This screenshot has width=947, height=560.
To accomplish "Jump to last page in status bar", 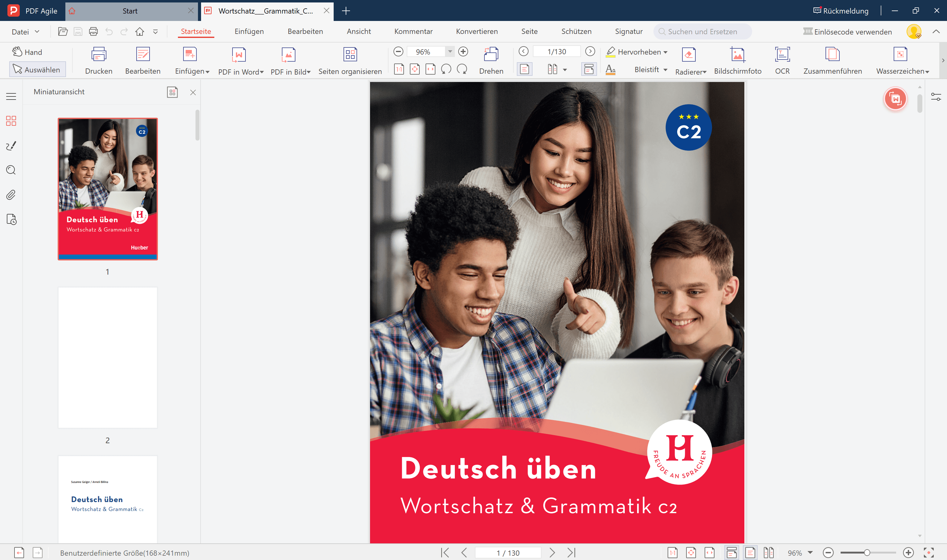I will 571,553.
